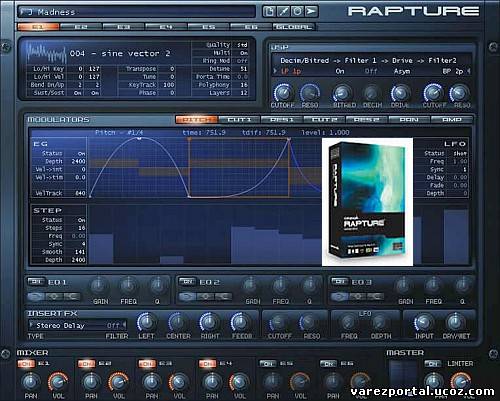Select the AMP modulator tab

pos(452,120)
